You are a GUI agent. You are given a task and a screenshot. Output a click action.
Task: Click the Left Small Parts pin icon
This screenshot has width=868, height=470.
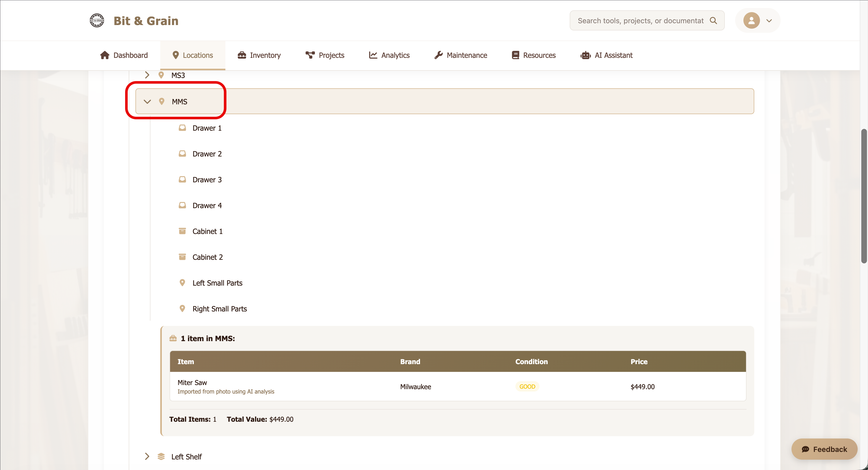[182, 283]
